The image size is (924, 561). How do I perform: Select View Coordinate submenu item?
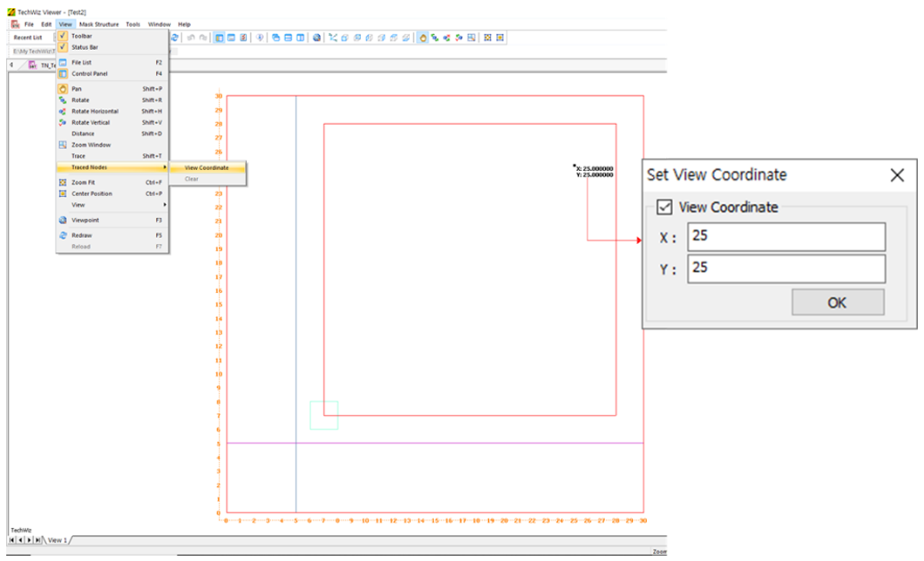207,167
